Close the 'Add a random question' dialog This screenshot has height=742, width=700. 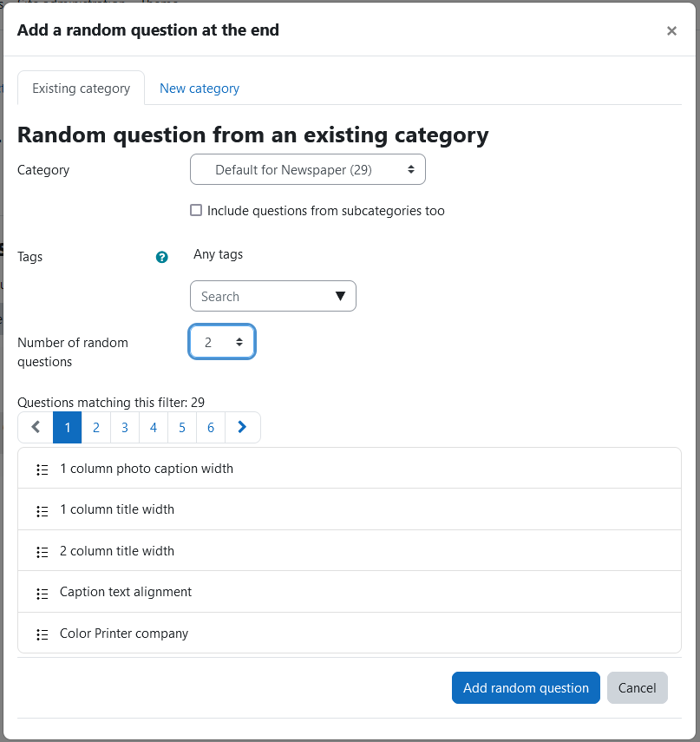coord(671,30)
